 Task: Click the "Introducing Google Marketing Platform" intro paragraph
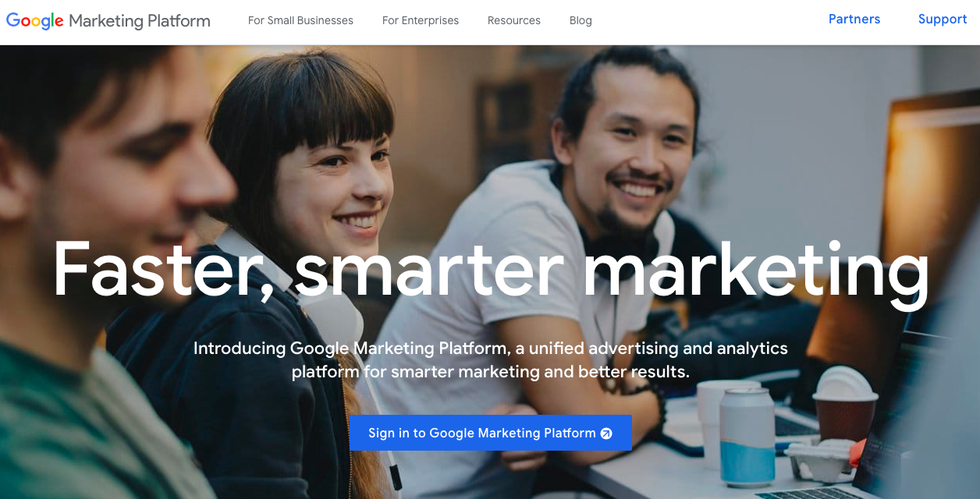pyautogui.click(x=491, y=359)
